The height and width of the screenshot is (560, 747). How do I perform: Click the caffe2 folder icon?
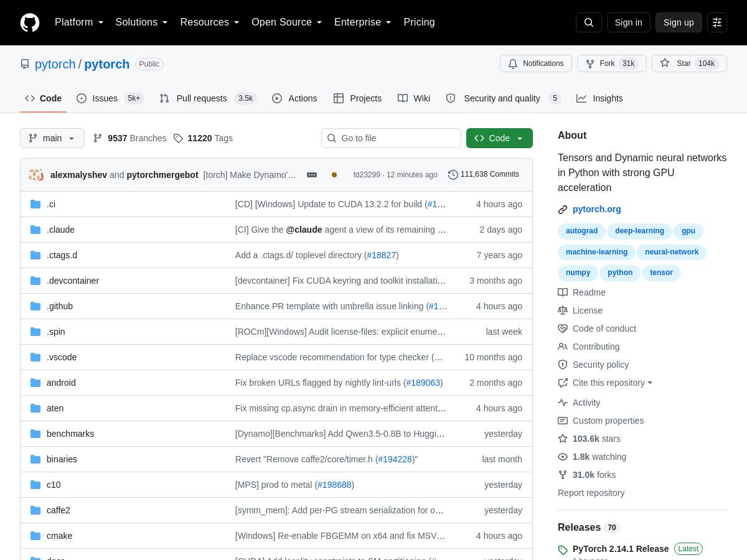click(x=35, y=510)
